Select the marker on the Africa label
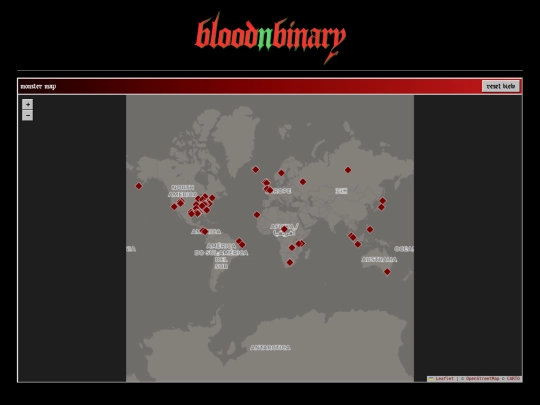 284,229
